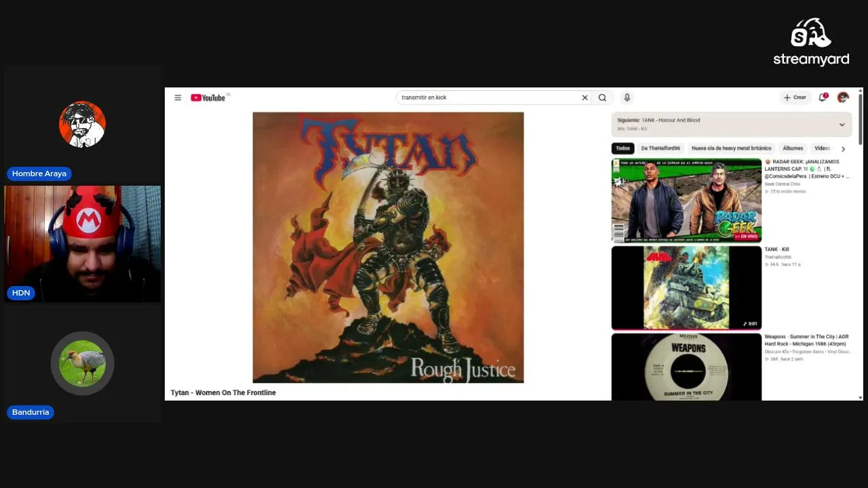The image size is (868, 488).
Task: Open the TANK - Kill video thumbnail
Action: (x=686, y=288)
